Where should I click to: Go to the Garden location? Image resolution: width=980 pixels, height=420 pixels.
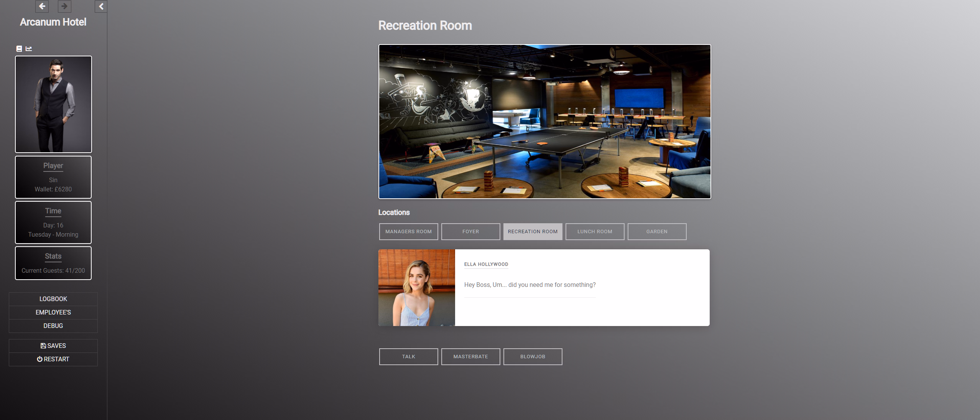tap(657, 232)
